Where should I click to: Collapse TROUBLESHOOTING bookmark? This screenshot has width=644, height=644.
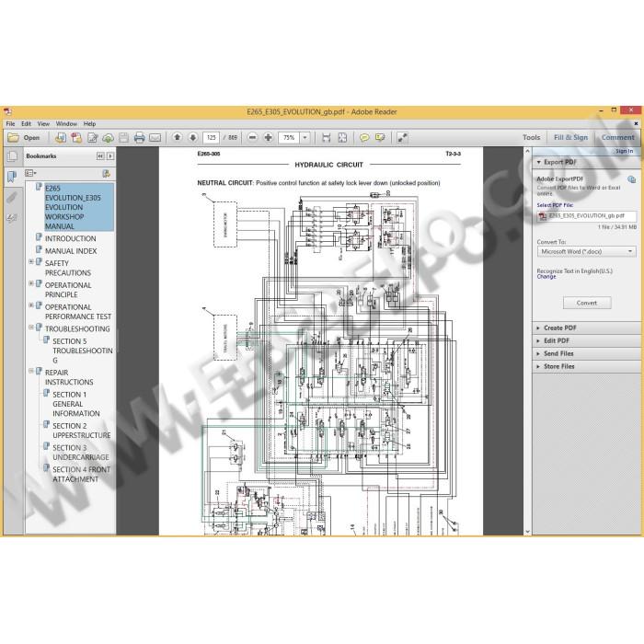(x=31, y=328)
